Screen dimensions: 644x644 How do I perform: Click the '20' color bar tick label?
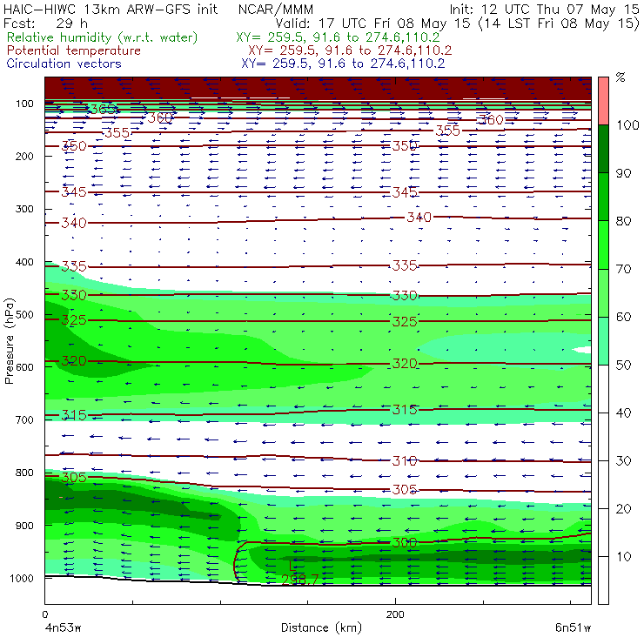623,509
